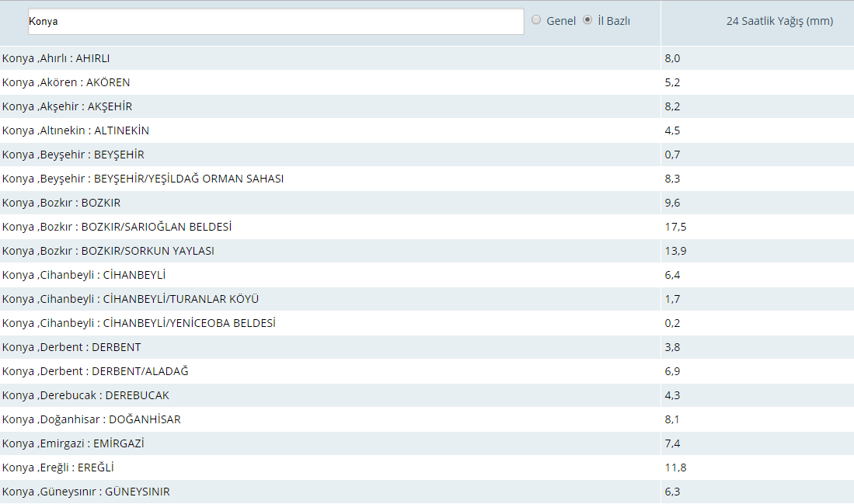Viewport: 854px width, 504px height.
Task: Click the rainfall value 1,7 for Turanlar Köyü
Action: (x=672, y=299)
